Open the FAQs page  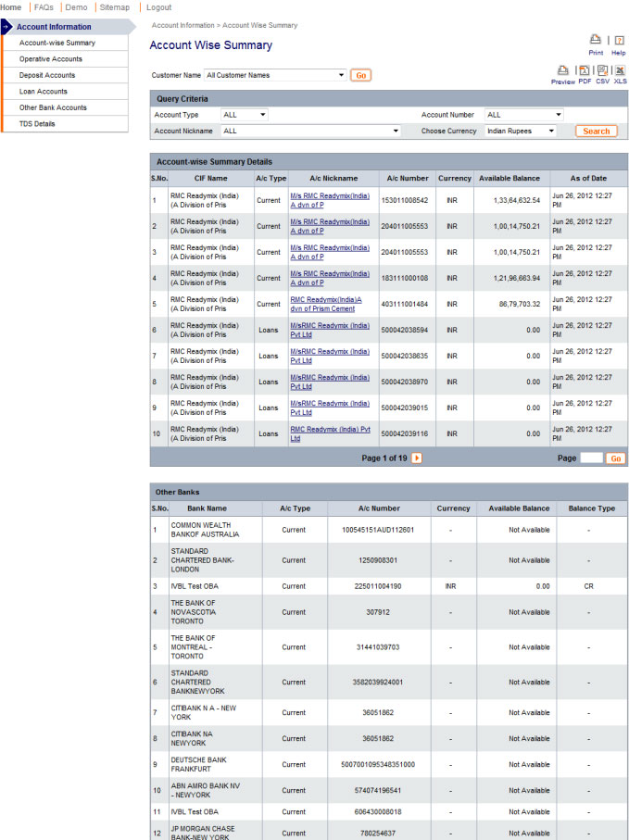44,7
